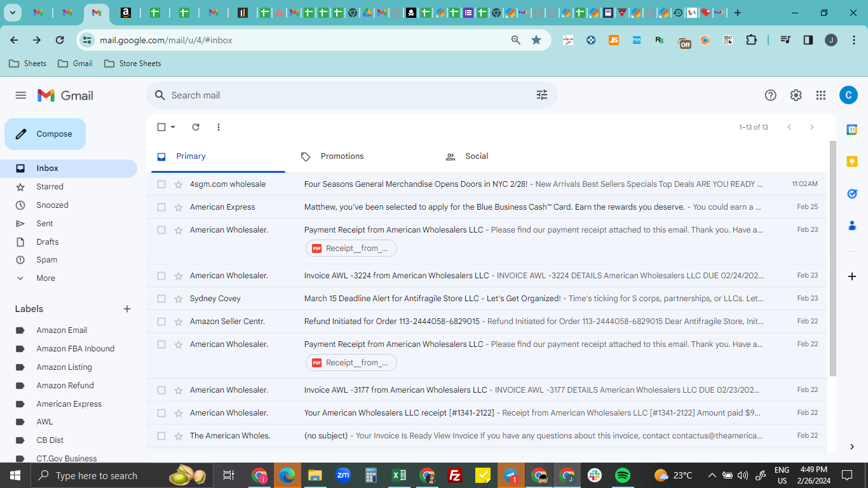Select the Invoice AWL -3177 email checkbox
Viewport: 868px width, 488px height.
pos(161,390)
